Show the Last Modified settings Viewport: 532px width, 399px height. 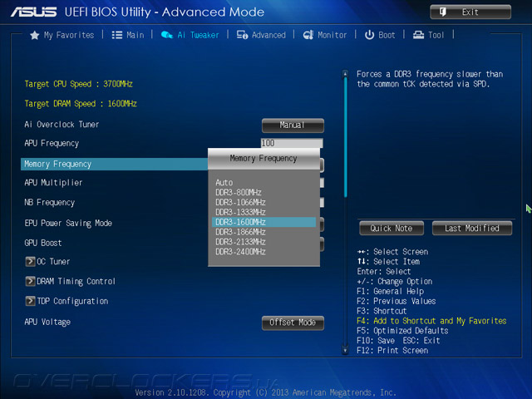pos(472,228)
